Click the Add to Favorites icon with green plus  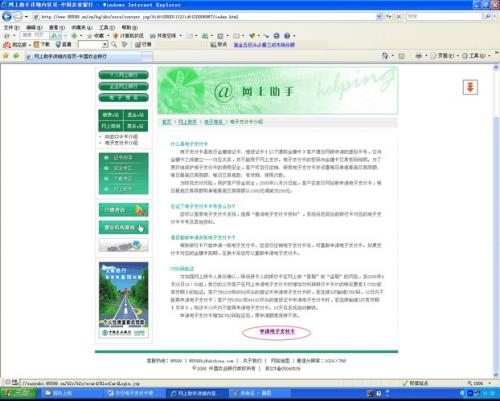click(x=16, y=56)
